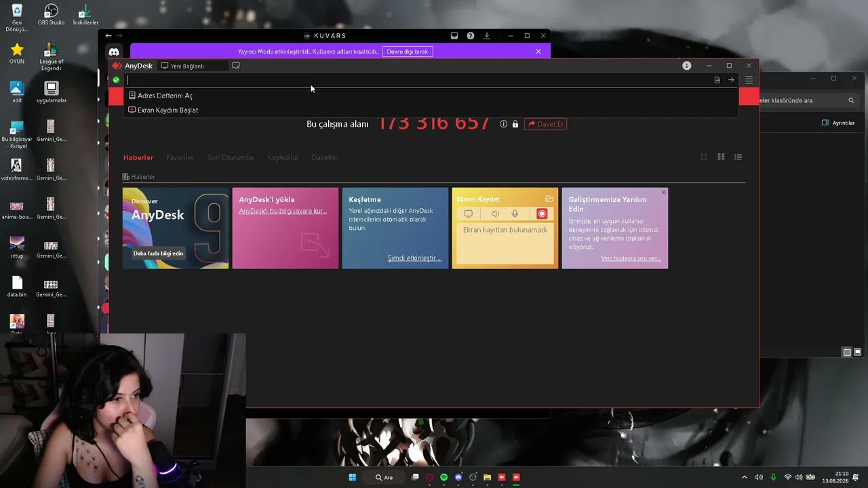The height and width of the screenshot is (488, 868).
Task: Click the file transfer icon in address bar
Action: click(x=717, y=80)
